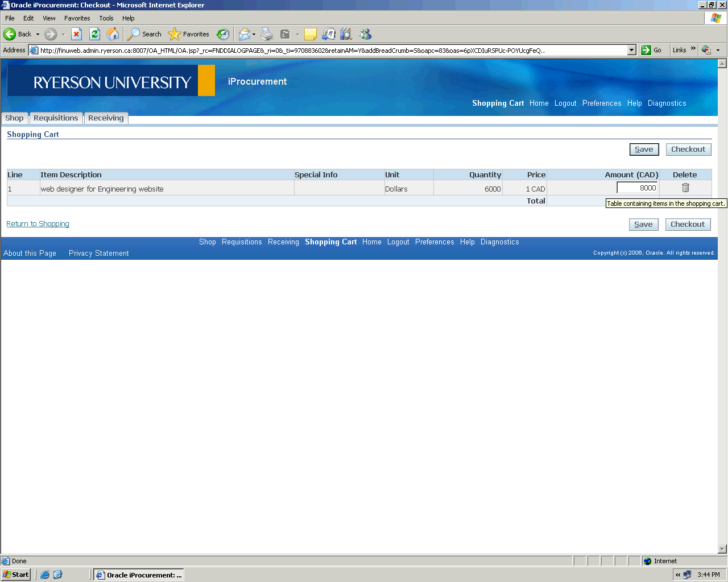The height and width of the screenshot is (582, 728).
Task: Delete line 1 using the trash icon
Action: [x=685, y=188]
